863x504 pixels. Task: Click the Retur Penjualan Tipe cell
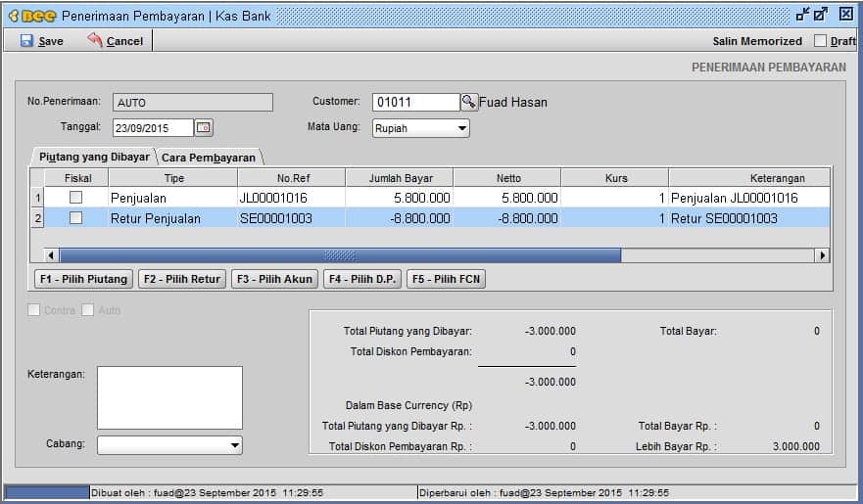173,218
